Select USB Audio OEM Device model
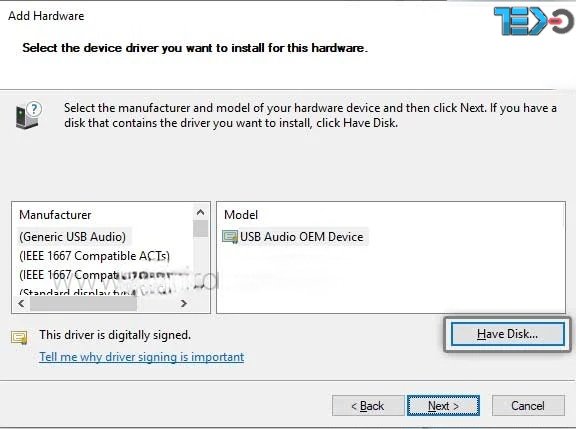Viewport: 576px width, 429px height. tap(301, 237)
